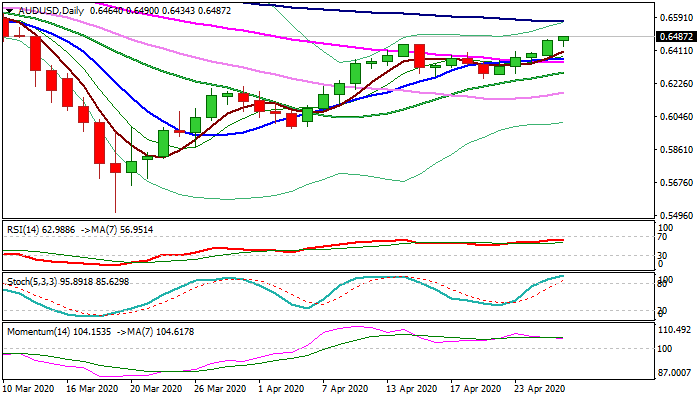
Task: Select the AUDUSD,Daily chart title text
Action: (51, 10)
